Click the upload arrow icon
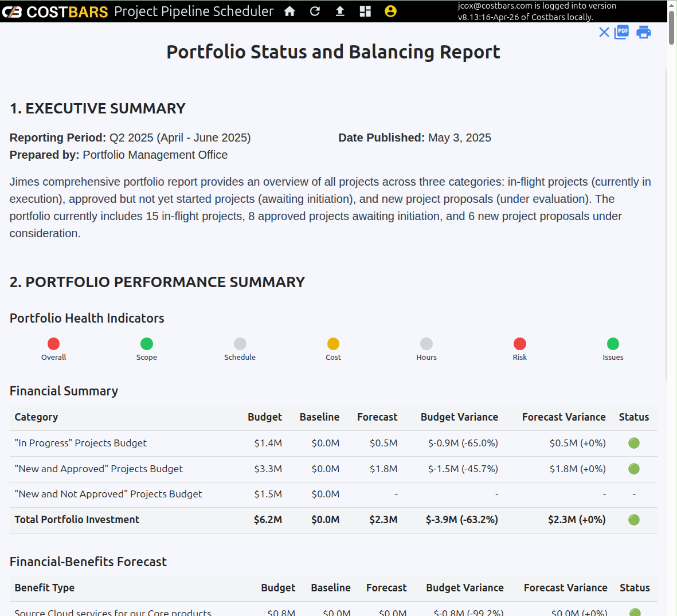 [x=341, y=11]
